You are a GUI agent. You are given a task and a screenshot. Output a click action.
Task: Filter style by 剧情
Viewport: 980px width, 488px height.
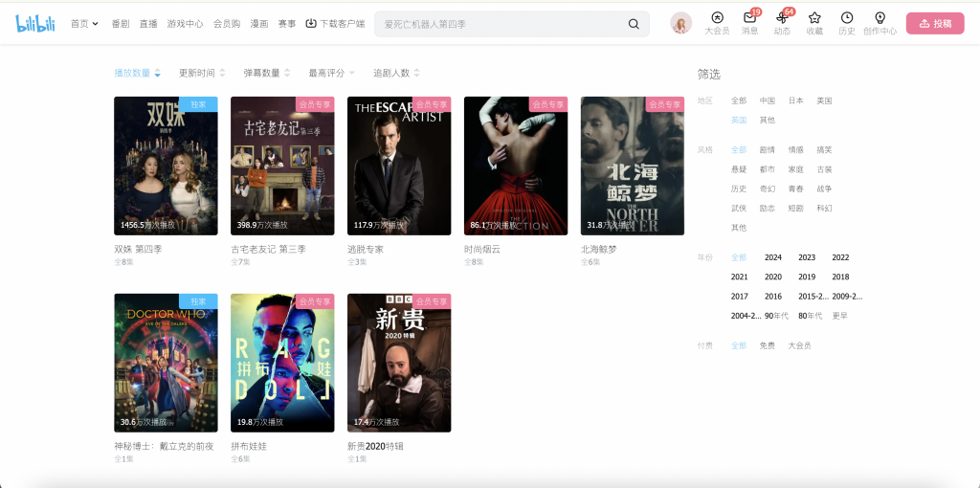(768, 150)
